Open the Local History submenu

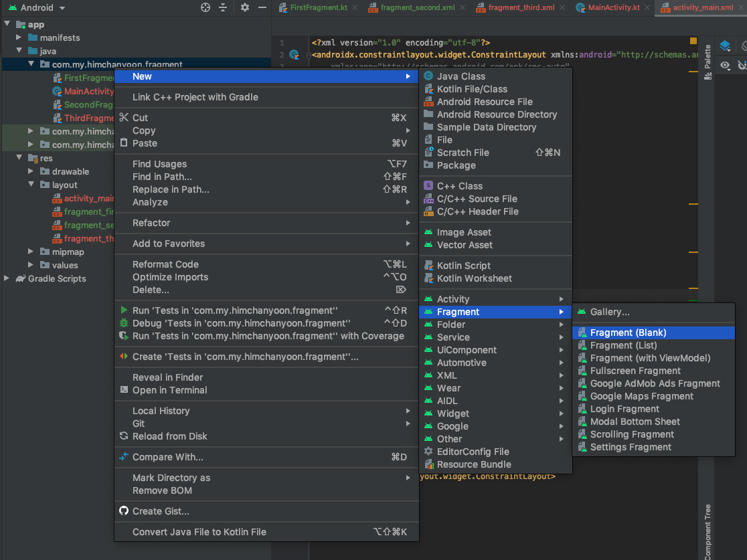click(x=266, y=411)
